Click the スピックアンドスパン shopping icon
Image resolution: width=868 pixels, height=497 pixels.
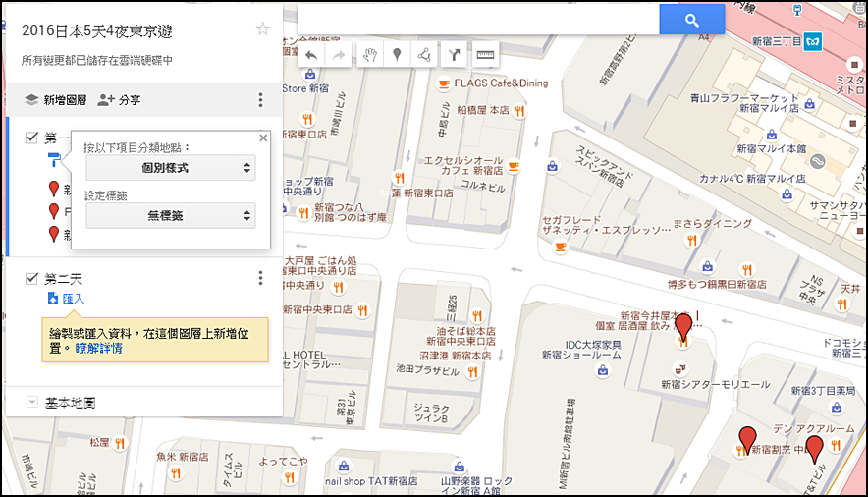(552, 166)
